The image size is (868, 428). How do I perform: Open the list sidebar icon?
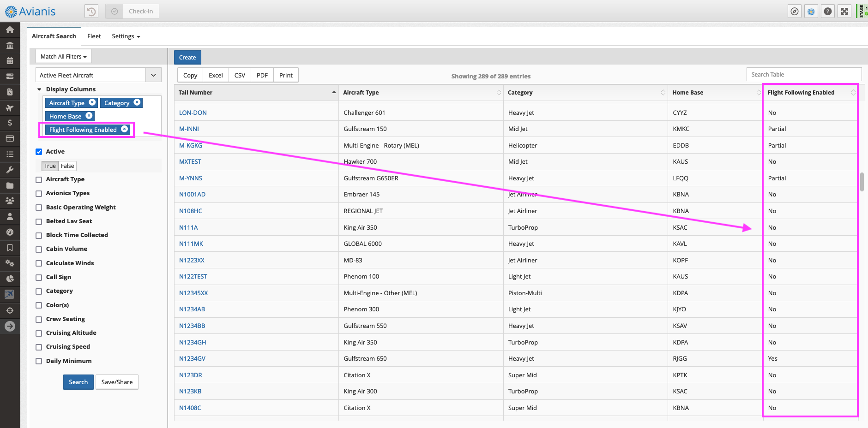pyautogui.click(x=10, y=154)
